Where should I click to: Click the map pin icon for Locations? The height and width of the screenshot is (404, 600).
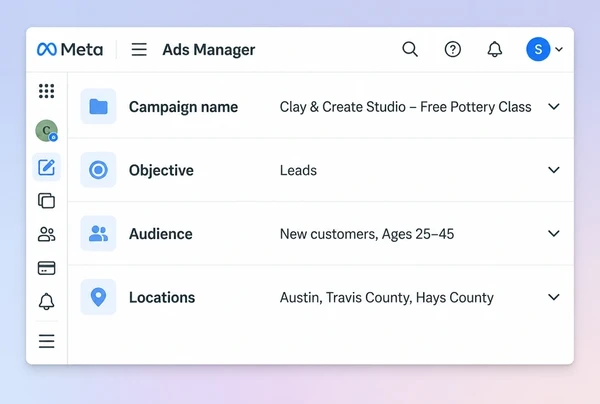(98, 297)
